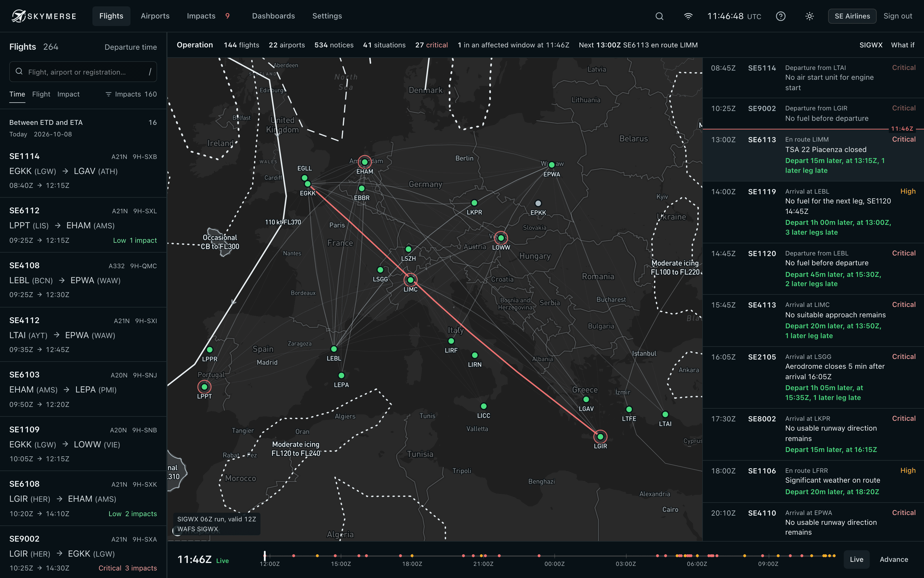
Task: Select the EBBR airport marker
Action: (x=362, y=188)
